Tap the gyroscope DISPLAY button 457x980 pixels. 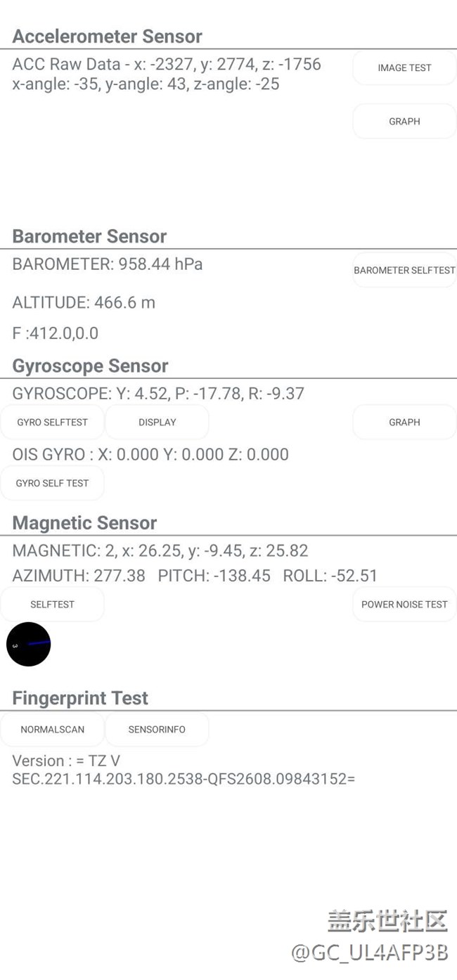[x=157, y=423]
